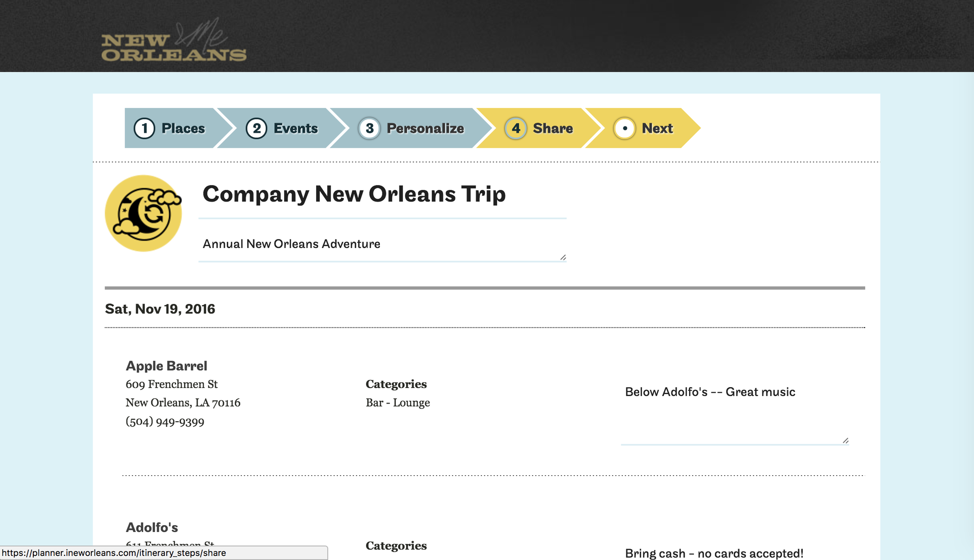This screenshot has width=974, height=560.
Task: Click the yellow moon itinerary badge icon
Action: tap(143, 213)
